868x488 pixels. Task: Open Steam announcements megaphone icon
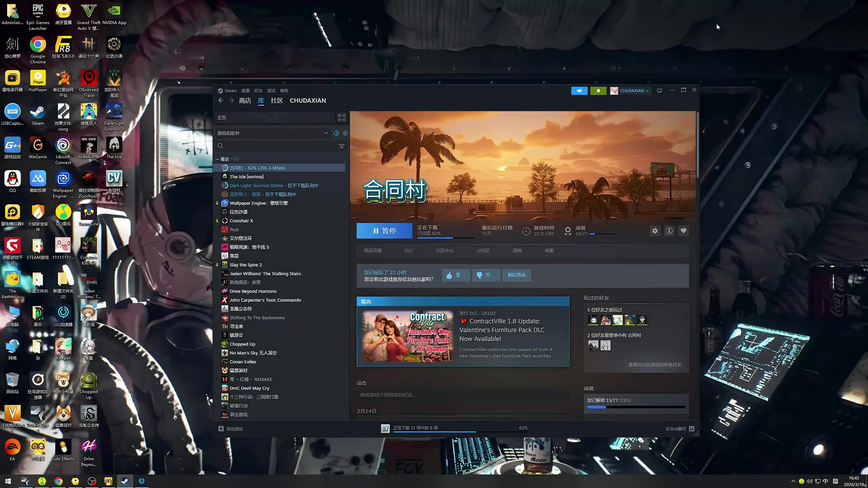pyautogui.click(x=579, y=91)
